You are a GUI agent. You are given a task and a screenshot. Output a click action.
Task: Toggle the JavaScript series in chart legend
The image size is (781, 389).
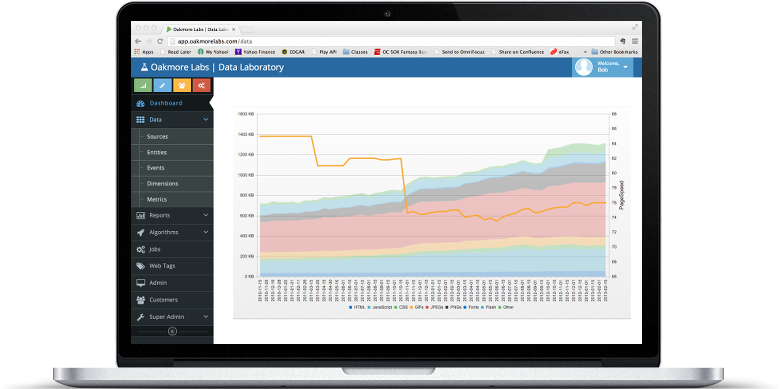click(x=381, y=307)
